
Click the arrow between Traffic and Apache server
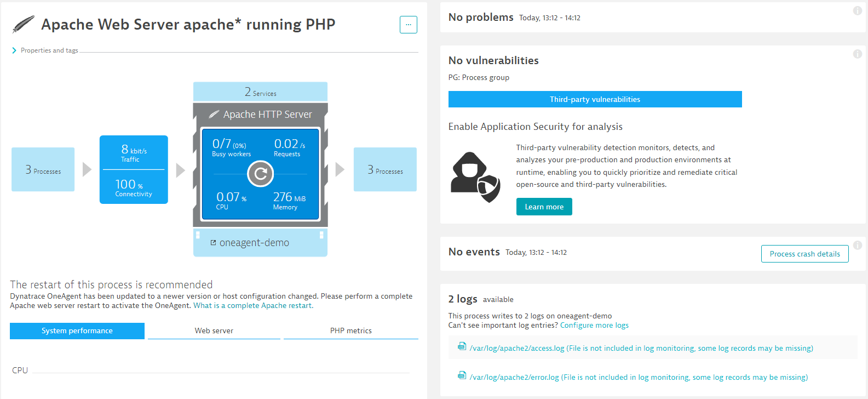[181, 170]
